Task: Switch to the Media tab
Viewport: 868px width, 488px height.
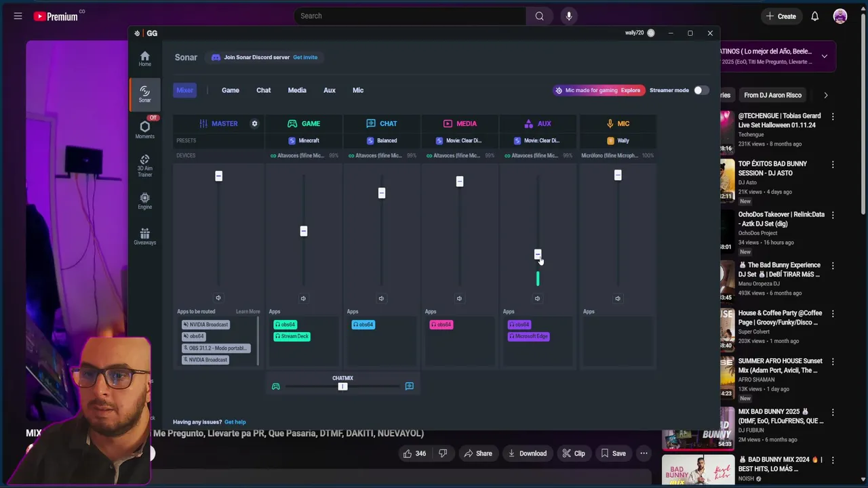Action: coord(297,90)
